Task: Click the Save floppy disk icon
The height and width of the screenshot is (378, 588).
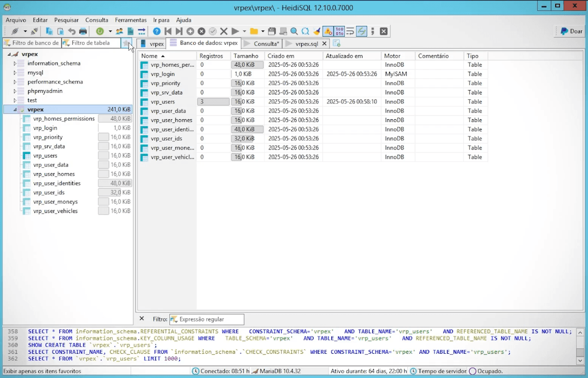Action: click(272, 31)
